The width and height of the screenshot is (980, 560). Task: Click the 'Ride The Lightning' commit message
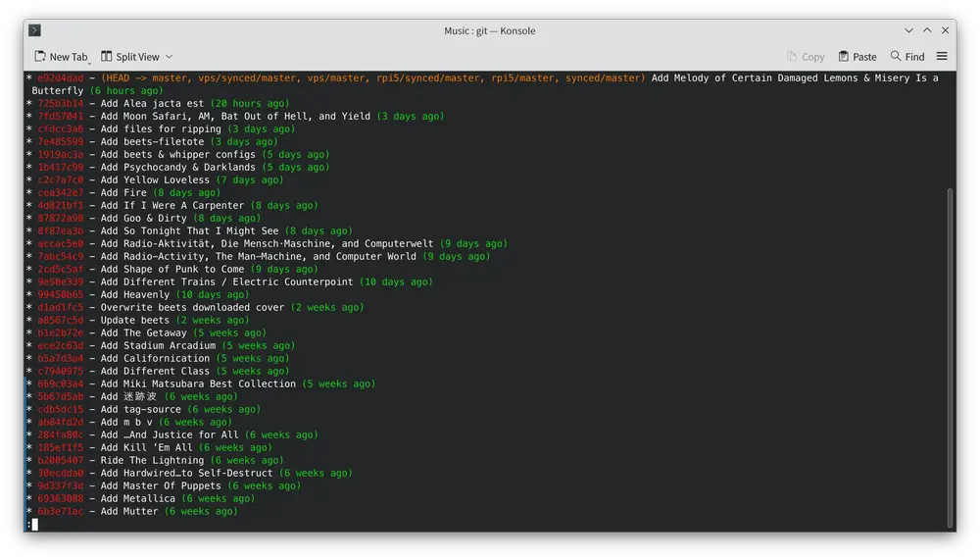[x=152, y=461]
